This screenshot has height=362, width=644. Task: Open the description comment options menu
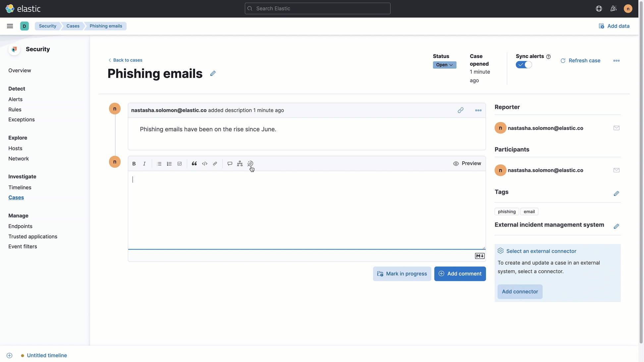[478, 110]
